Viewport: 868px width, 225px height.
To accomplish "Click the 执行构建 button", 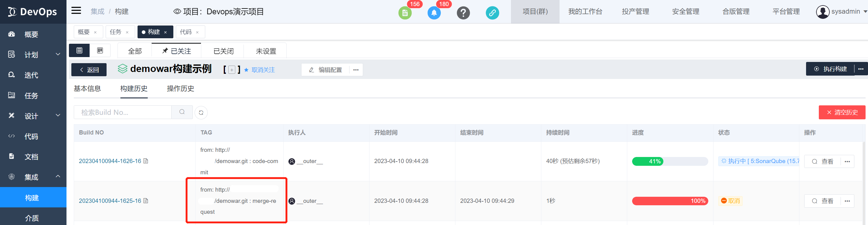I will coord(830,69).
